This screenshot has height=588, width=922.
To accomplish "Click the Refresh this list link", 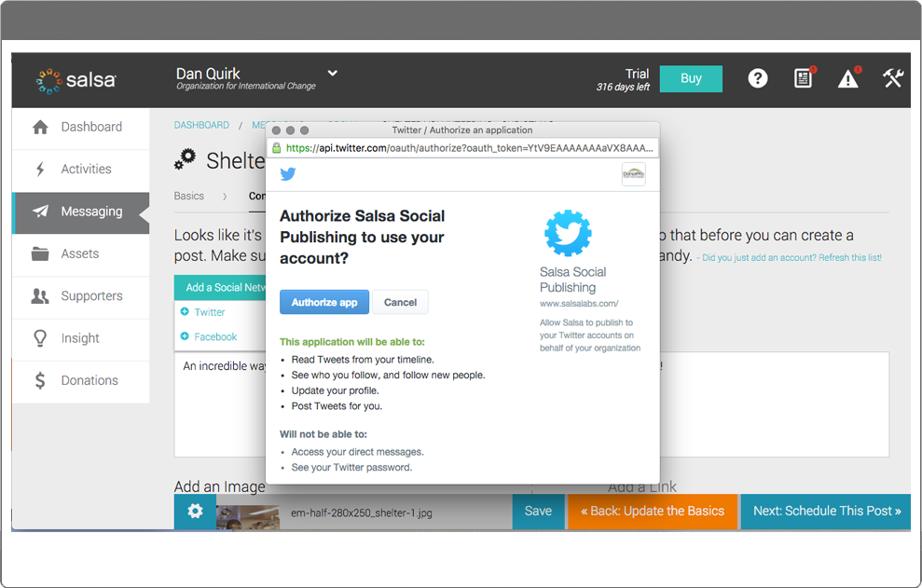I will (850, 257).
